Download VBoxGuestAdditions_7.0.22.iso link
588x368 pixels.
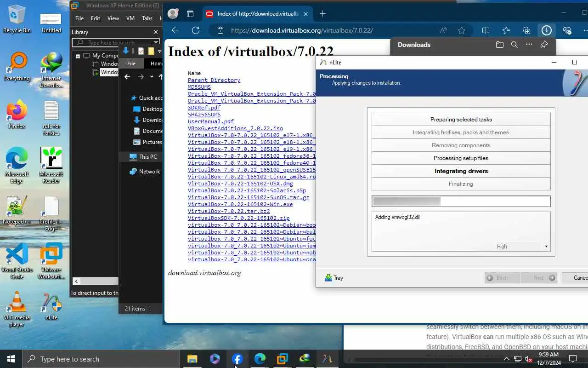235,128
